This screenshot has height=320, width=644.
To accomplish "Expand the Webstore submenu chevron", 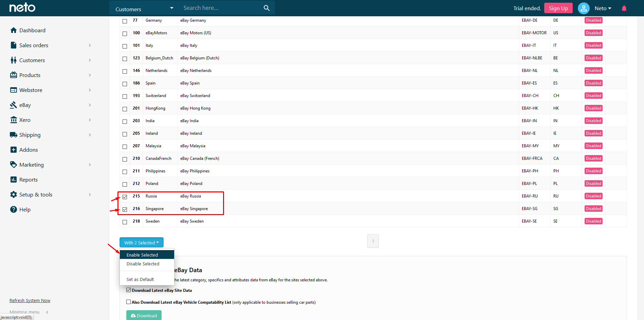I will coord(90,90).
